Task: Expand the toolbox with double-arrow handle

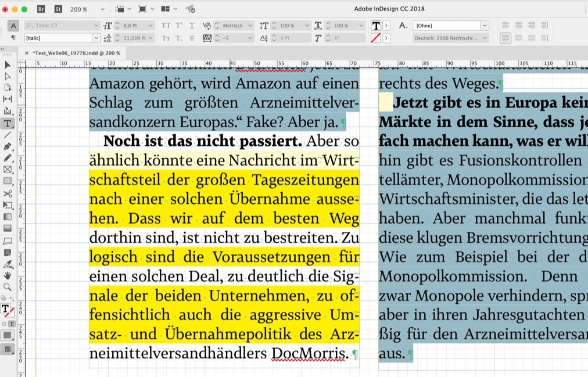Action: click(x=3, y=49)
